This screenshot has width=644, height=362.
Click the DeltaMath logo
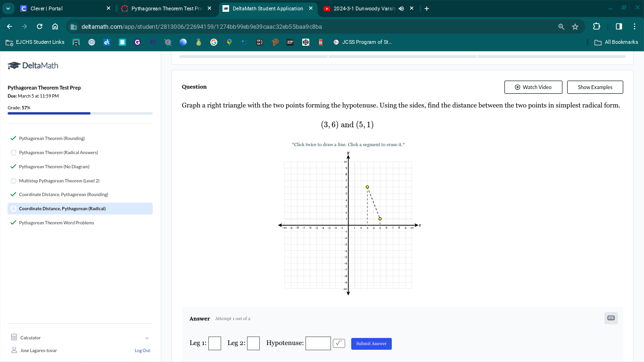[x=33, y=66]
